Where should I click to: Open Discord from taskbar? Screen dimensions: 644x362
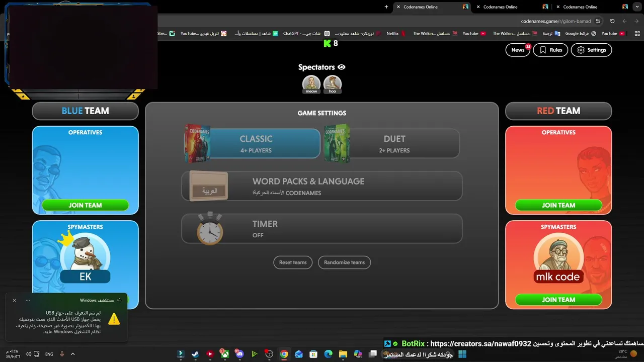(239, 354)
